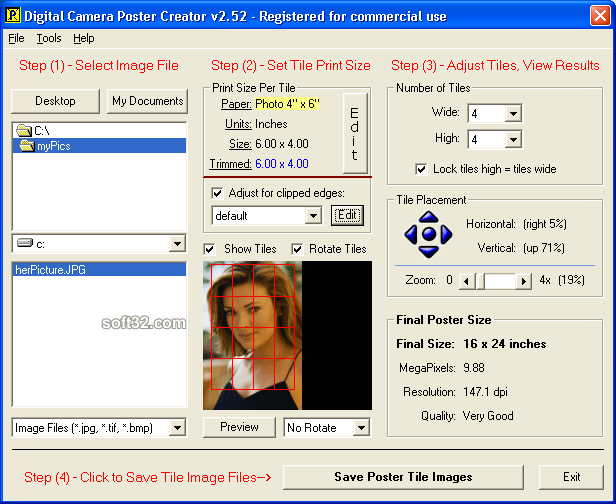Click the Size label link

tap(240, 144)
